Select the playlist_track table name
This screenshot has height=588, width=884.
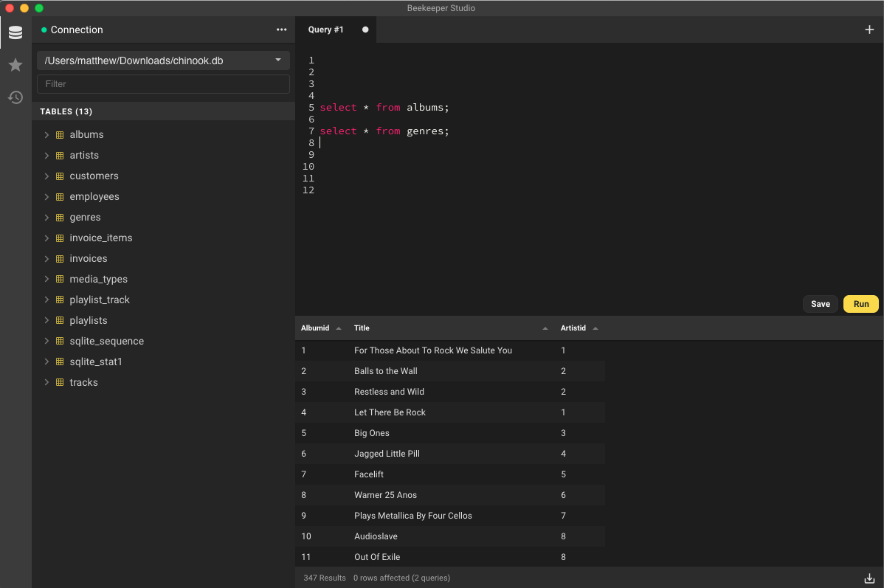click(x=99, y=300)
